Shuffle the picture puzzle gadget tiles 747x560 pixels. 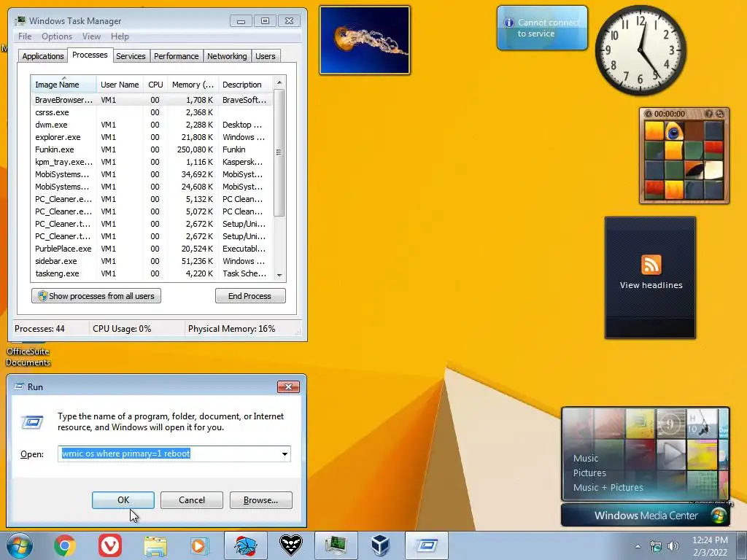pos(720,114)
